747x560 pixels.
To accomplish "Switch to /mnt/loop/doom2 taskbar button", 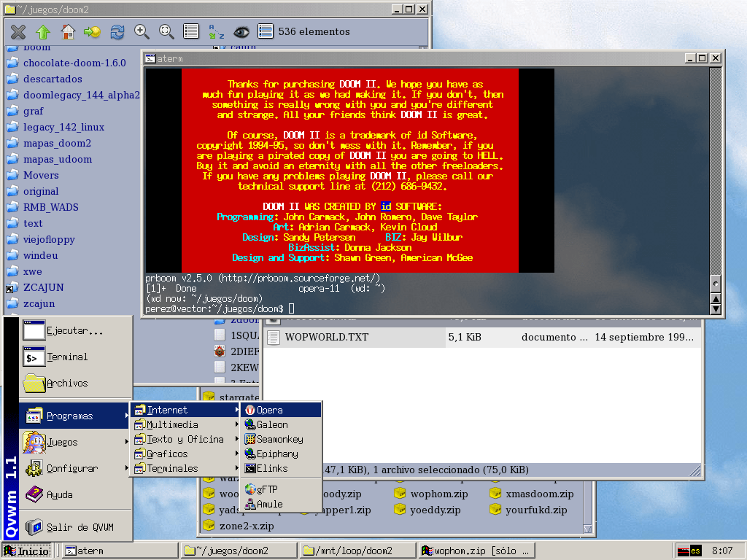I will [x=358, y=551].
